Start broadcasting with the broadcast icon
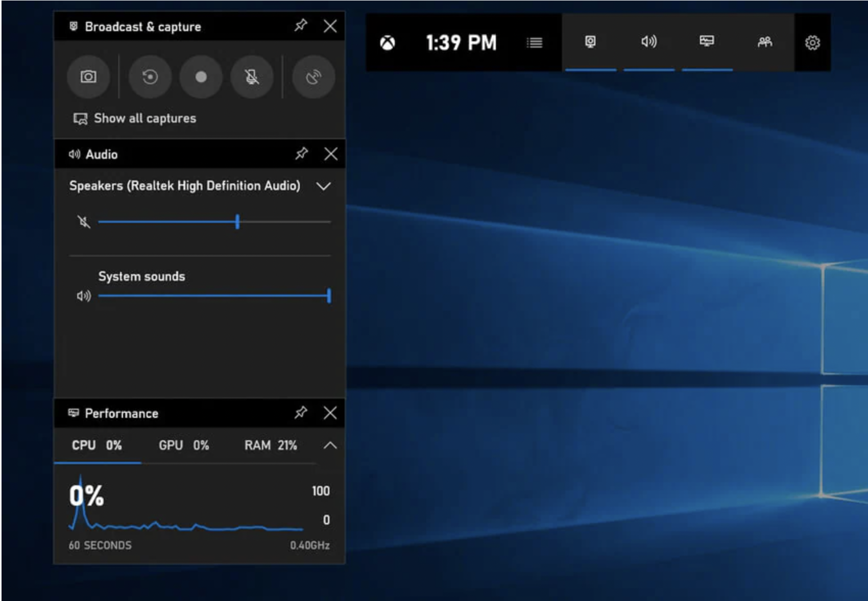 pos(313,77)
